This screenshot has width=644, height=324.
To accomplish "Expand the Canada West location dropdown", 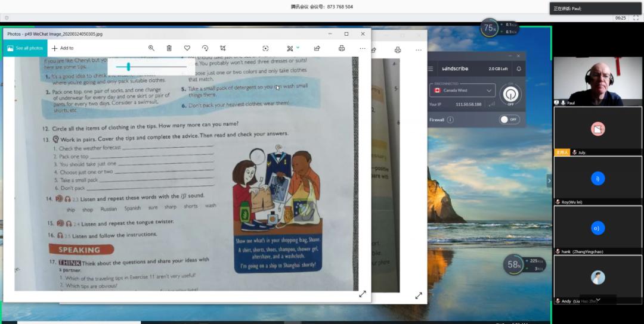I will 489,91.
